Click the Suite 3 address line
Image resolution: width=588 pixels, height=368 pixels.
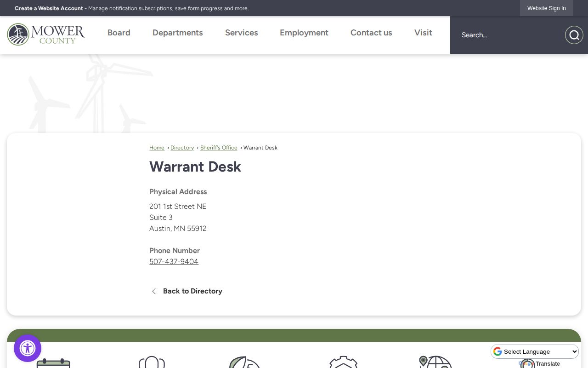(x=161, y=218)
